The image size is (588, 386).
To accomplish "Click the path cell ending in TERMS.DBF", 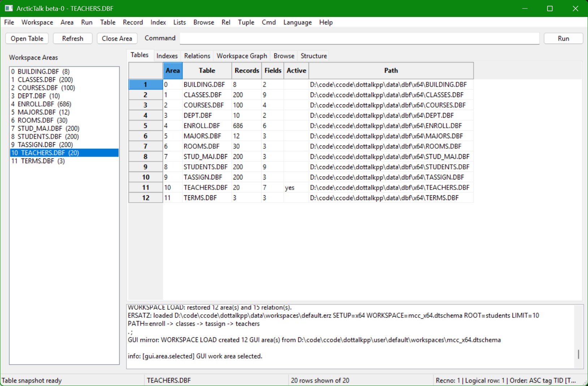I will [391, 198].
